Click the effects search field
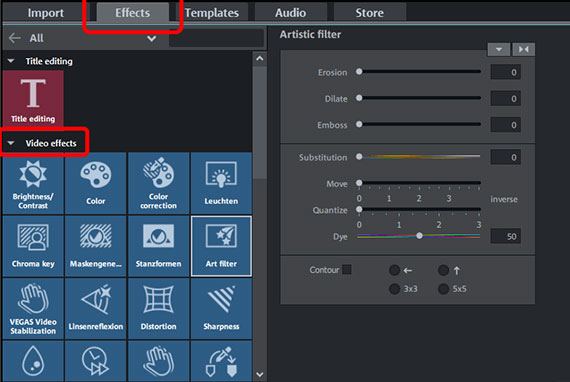The width and height of the screenshot is (570, 382). (217, 38)
